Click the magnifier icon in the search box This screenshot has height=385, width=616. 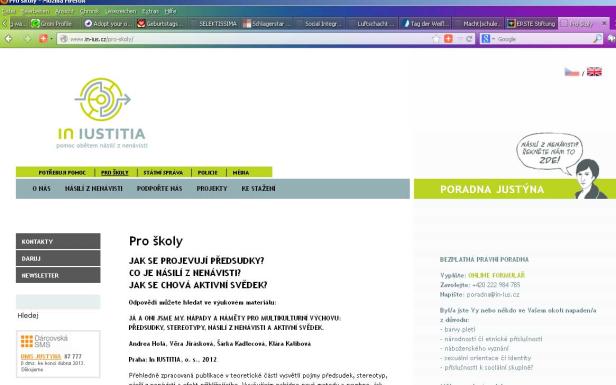(597, 38)
